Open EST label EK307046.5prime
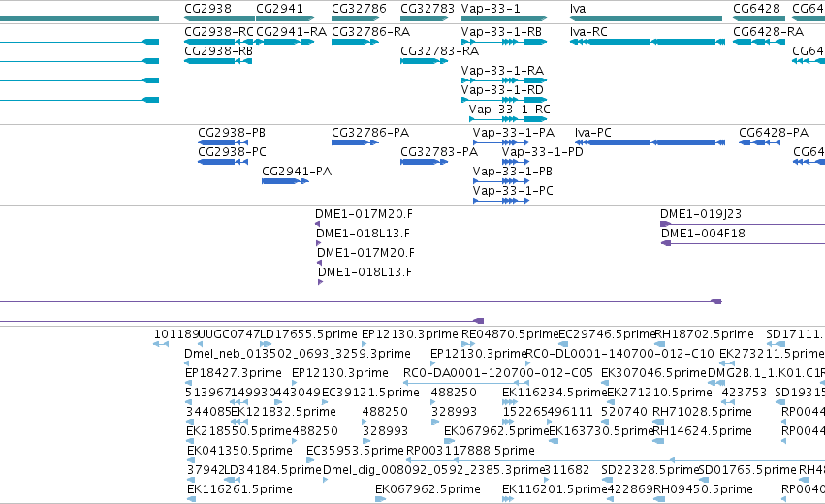 (653, 373)
